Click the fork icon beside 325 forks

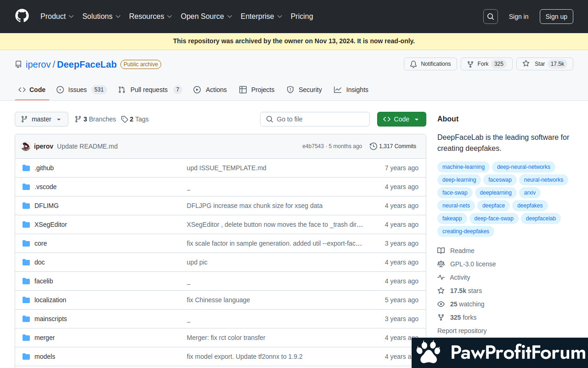click(441, 317)
